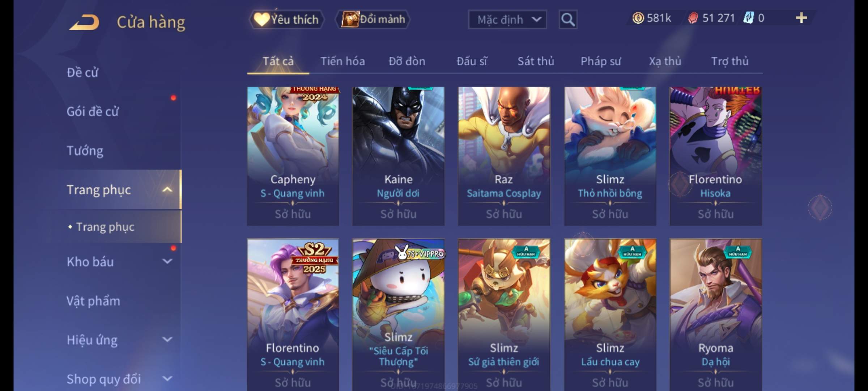Image resolution: width=868 pixels, height=391 pixels.
Task: Select the Kaine Người dơi skin card
Action: (398, 156)
